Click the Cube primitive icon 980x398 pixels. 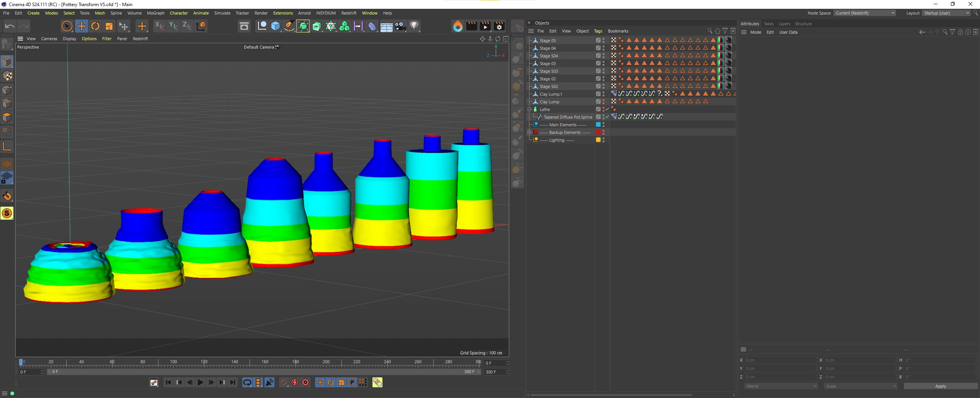[275, 26]
